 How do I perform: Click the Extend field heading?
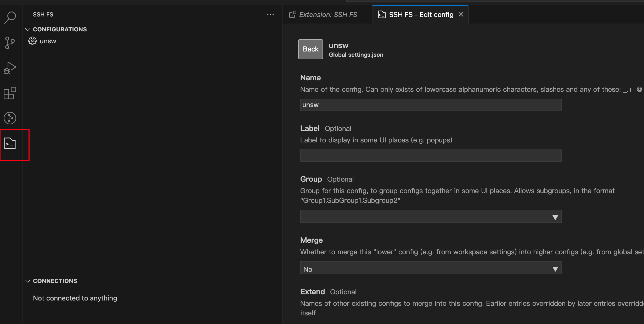tap(313, 292)
